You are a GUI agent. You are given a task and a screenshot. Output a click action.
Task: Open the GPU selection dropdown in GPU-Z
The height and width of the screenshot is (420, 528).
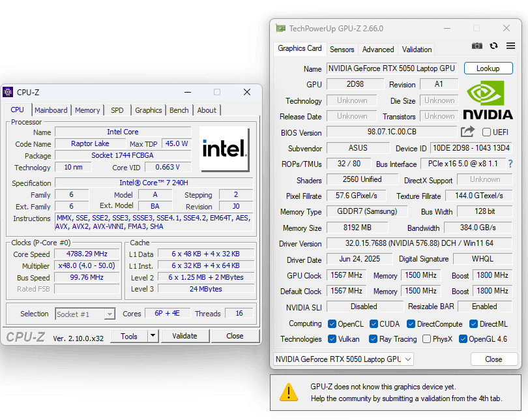point(343,359)
